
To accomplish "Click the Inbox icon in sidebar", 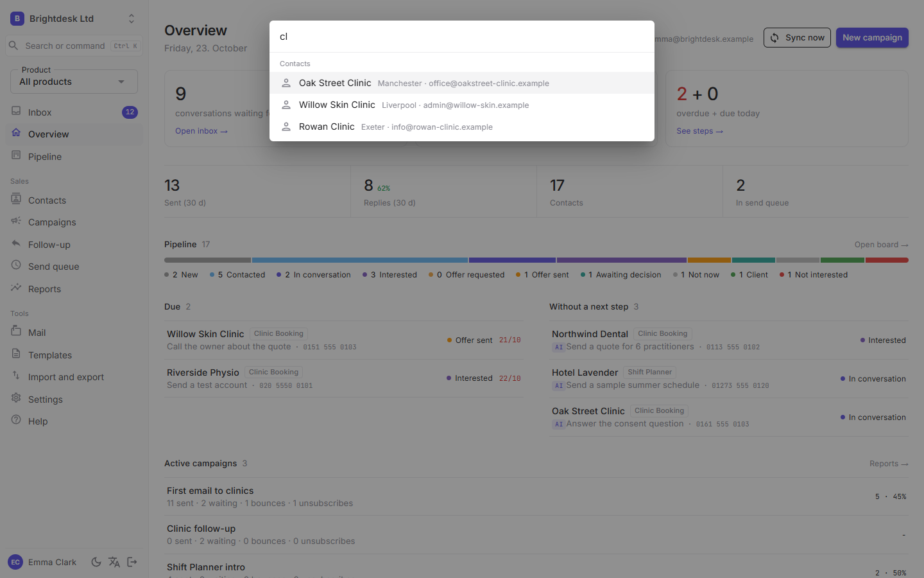I will 16,111.
